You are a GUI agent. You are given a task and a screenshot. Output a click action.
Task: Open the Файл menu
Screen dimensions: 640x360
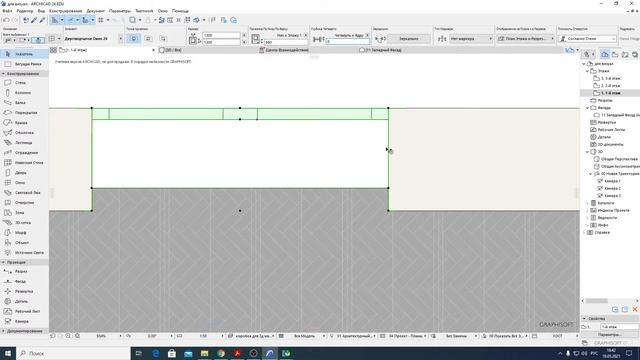[x=7, y=11]
